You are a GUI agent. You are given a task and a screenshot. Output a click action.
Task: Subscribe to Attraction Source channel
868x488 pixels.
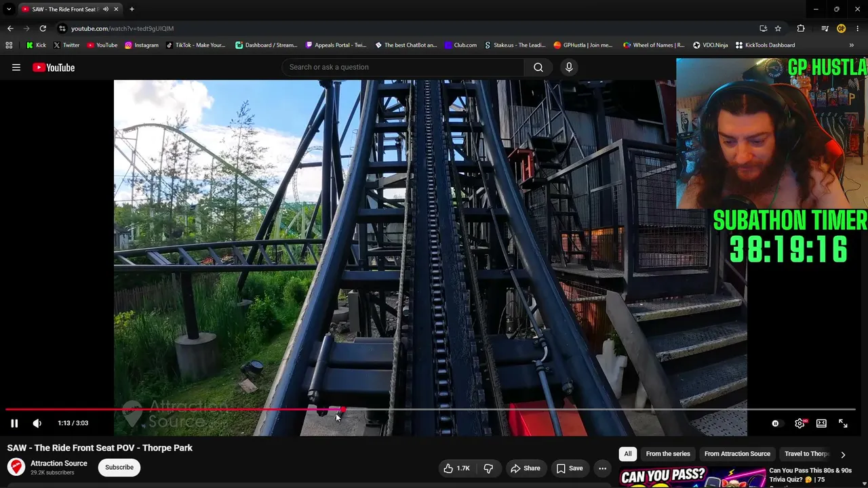click(119, 467)
